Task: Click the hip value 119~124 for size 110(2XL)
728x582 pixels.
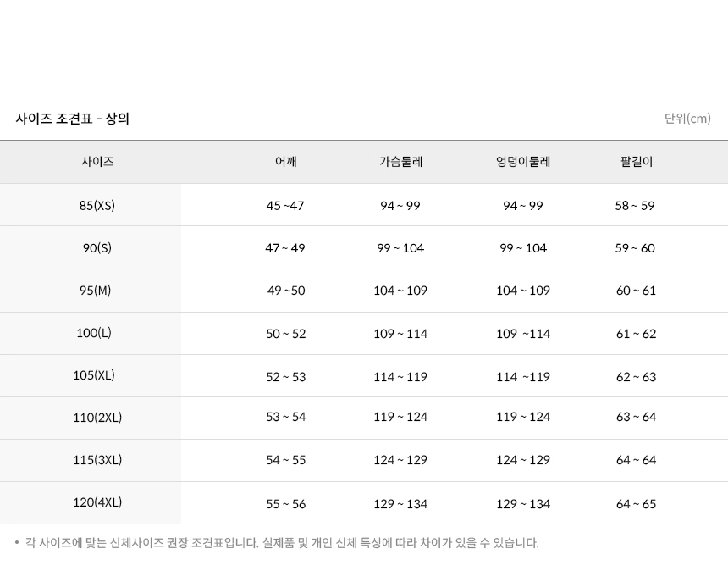Action: coord(522,418)
